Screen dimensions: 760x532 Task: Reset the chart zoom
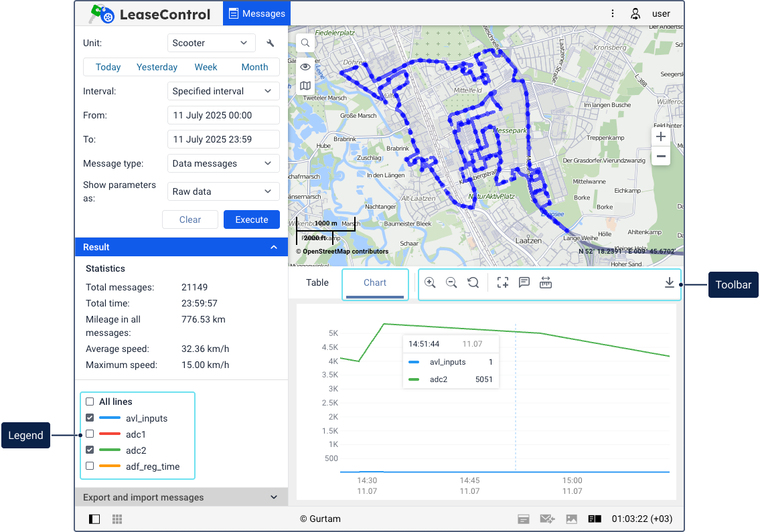(473, 282)
